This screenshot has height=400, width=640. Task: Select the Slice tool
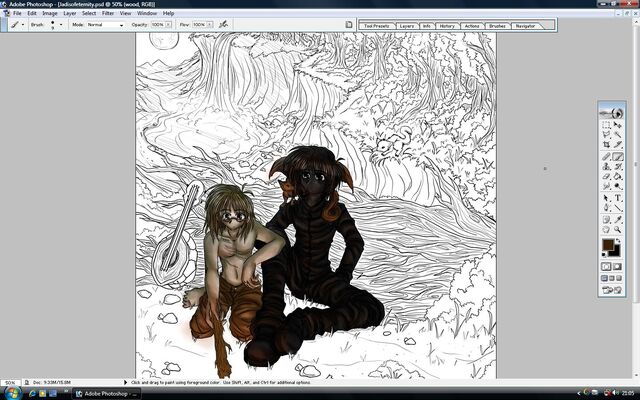point(618,144)
